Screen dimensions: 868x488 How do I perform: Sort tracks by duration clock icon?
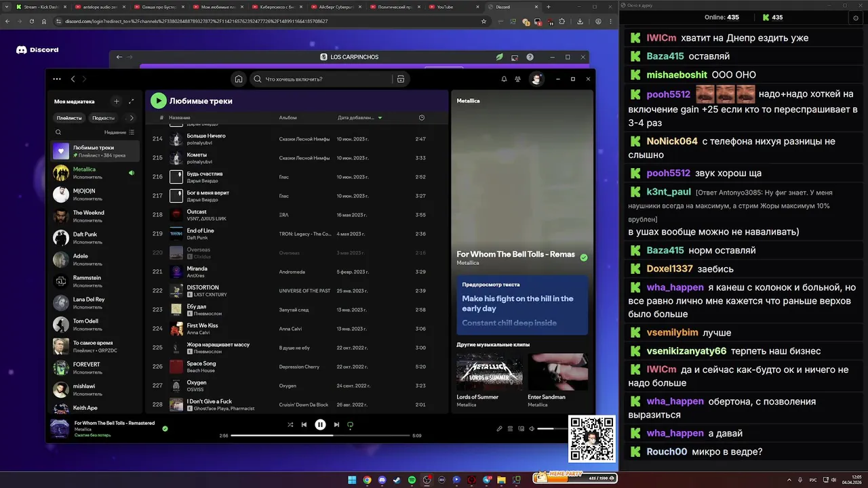[422, 117]
